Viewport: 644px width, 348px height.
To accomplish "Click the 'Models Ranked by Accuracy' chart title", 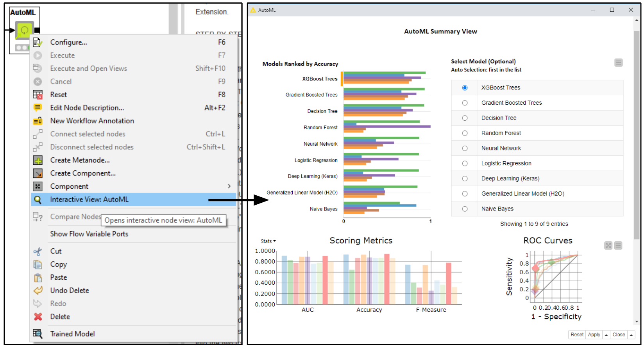I will [300, 64].
